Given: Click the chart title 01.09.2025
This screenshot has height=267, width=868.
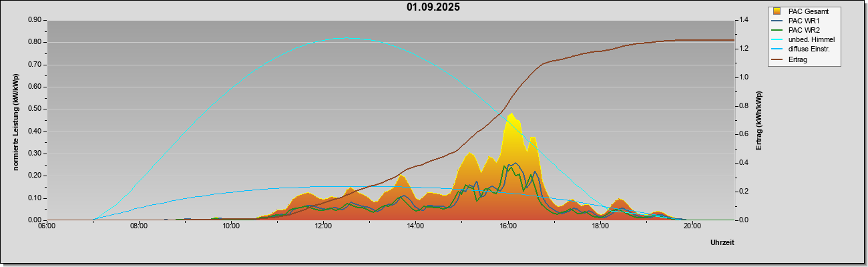Looking at the screenshot, I should [433, 7].
